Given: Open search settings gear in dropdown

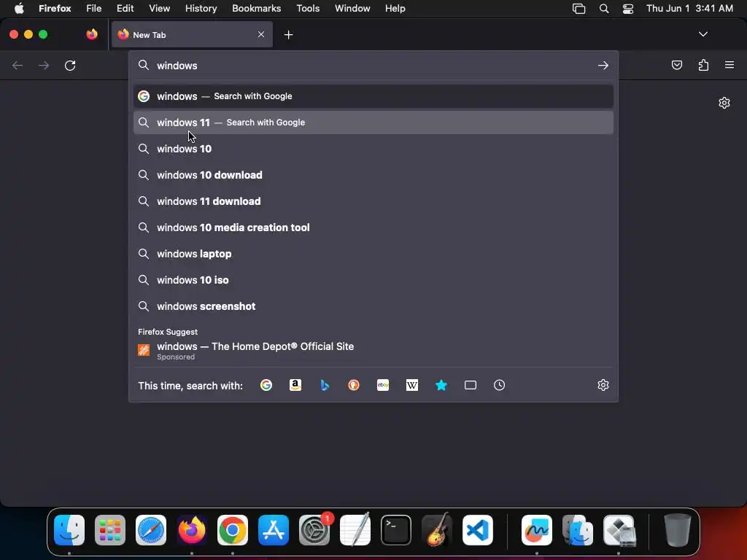Looking at the screenshot, I should point(603,385).
